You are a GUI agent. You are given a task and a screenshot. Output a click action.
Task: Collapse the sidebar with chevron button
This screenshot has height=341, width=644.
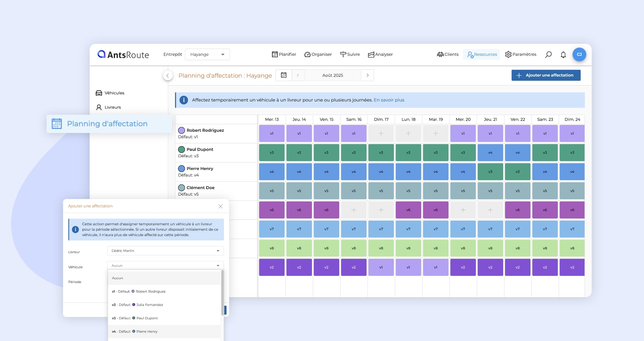click(168, 76)
